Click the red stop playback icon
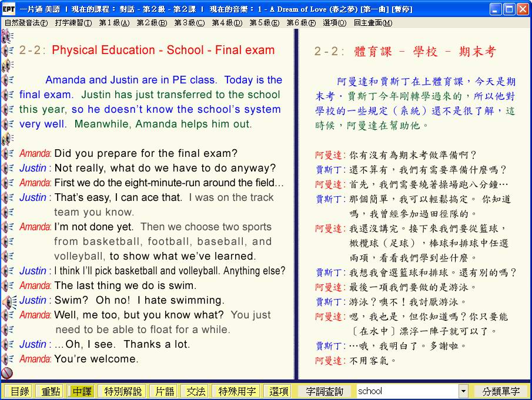532x400 pixels. pyautogui.click(x=7, y=373)
